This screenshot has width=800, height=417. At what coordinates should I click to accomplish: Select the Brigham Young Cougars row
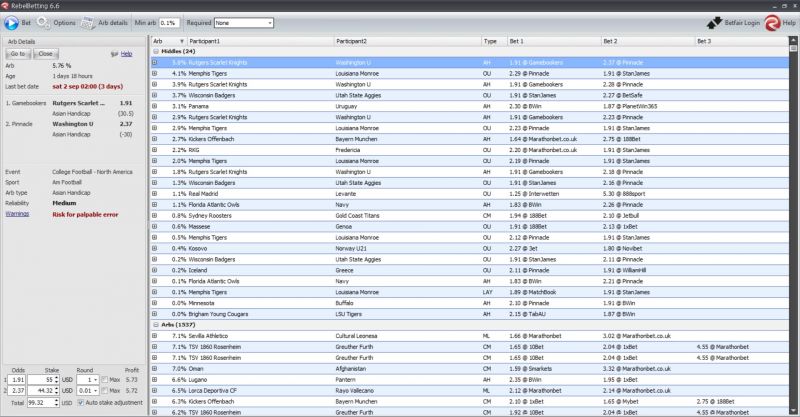click(469, 314)
